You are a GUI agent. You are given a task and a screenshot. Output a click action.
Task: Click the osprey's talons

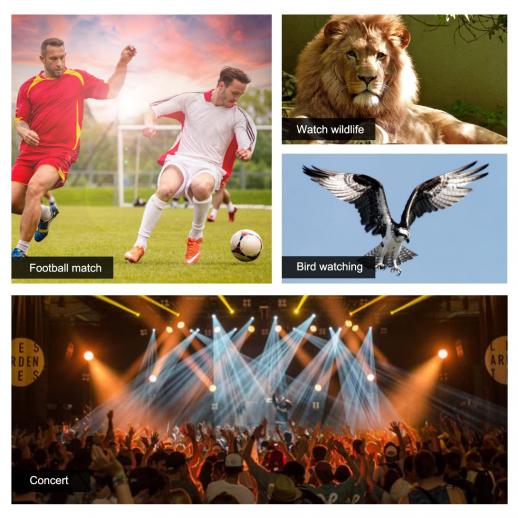[x=388, y=268]
